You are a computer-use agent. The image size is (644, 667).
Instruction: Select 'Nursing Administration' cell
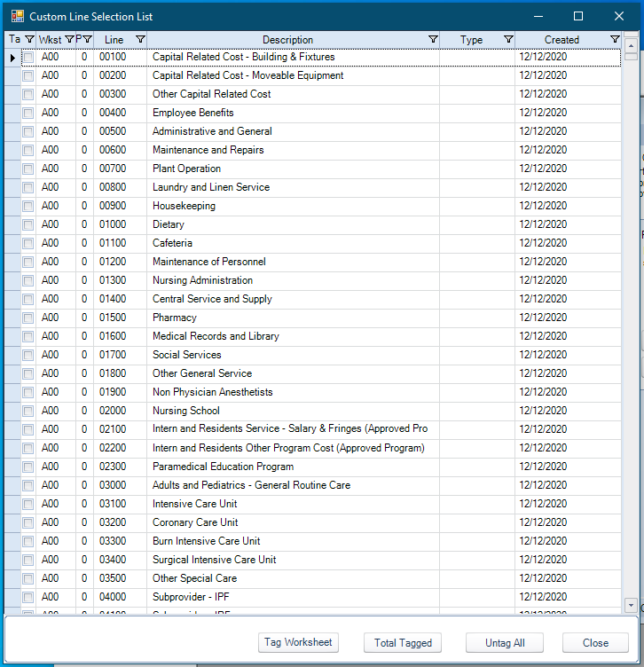click(x=293, y=281)
